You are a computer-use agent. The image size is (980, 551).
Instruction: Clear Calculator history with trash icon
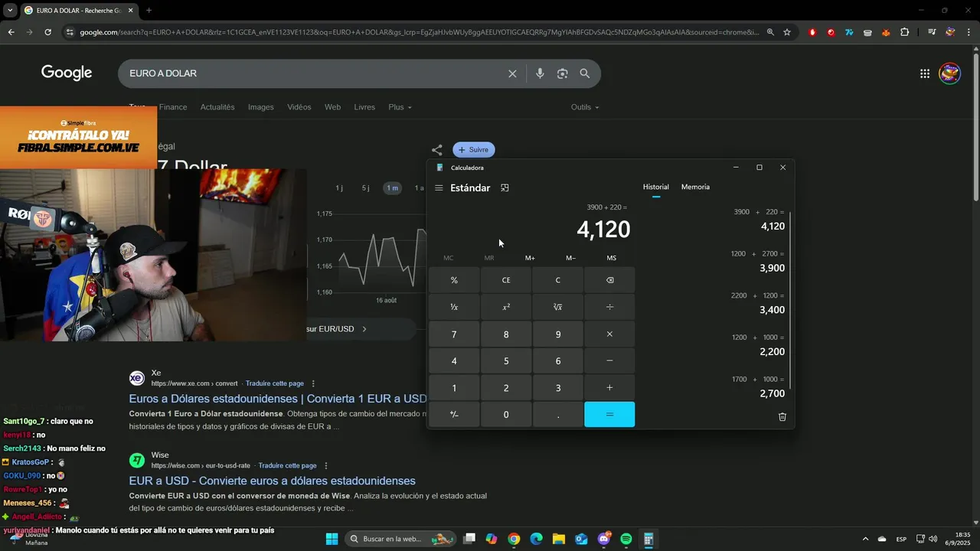pos(782,417)
